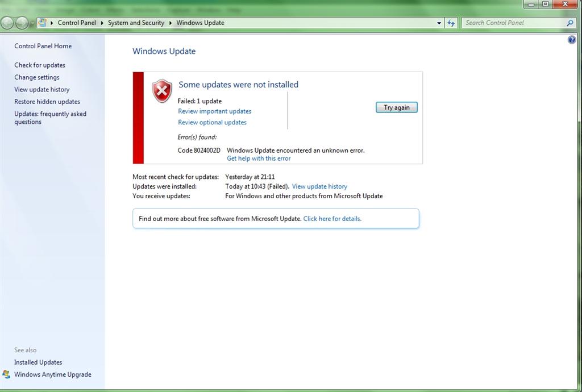Click the red shield error icon
Viewport: 582px width, 392px height.
pyautogui.click(x=162, y=90)
